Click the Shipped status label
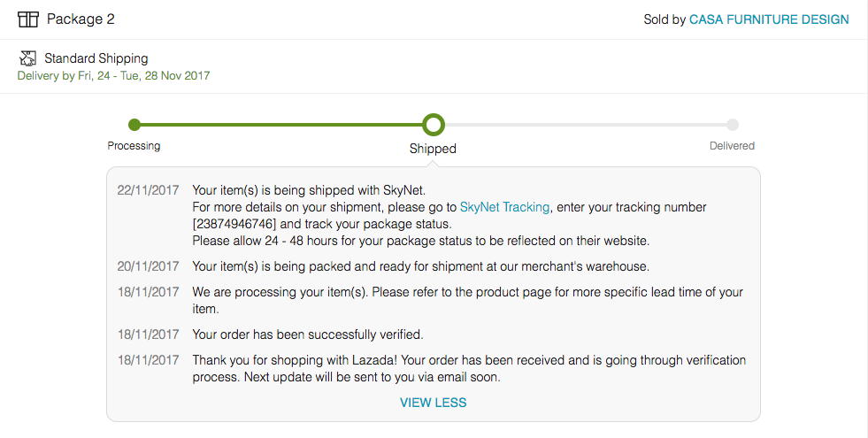Screen dimensions: 868x438 pyautogui.click(x=433, y=149)
